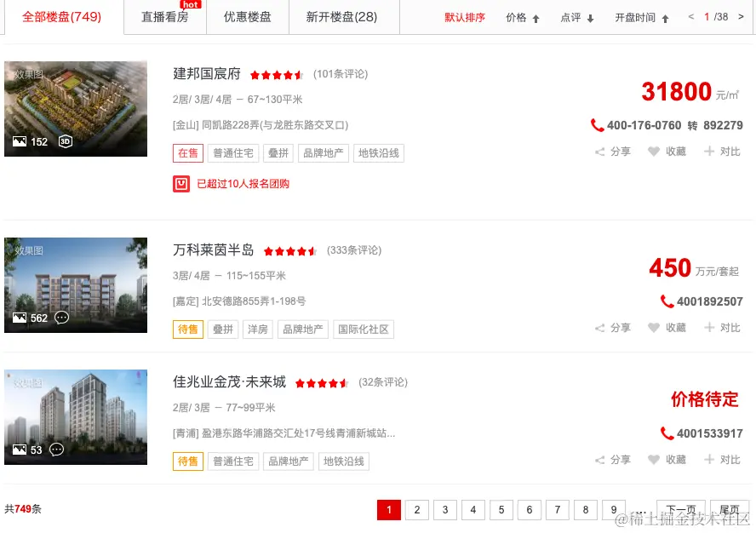Select 默认排序 sorting
This screenshot has height=533, width=756.
464,18
